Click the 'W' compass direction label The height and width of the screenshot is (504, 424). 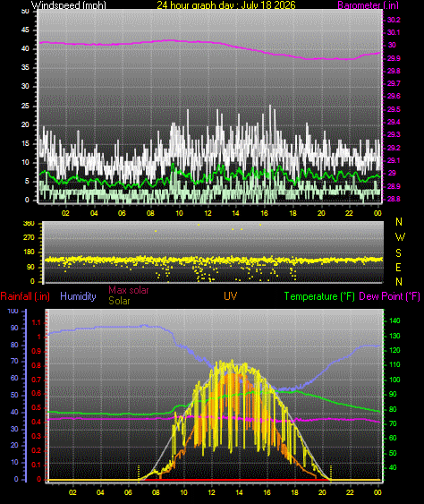(x=400, y=237)
